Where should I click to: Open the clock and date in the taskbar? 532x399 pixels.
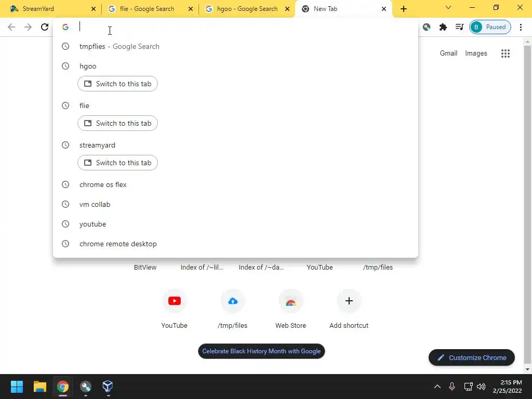507,387
